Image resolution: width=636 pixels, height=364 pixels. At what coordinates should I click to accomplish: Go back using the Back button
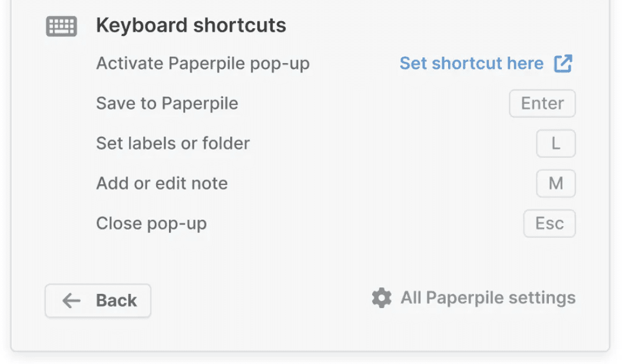(x=98, y=301)
